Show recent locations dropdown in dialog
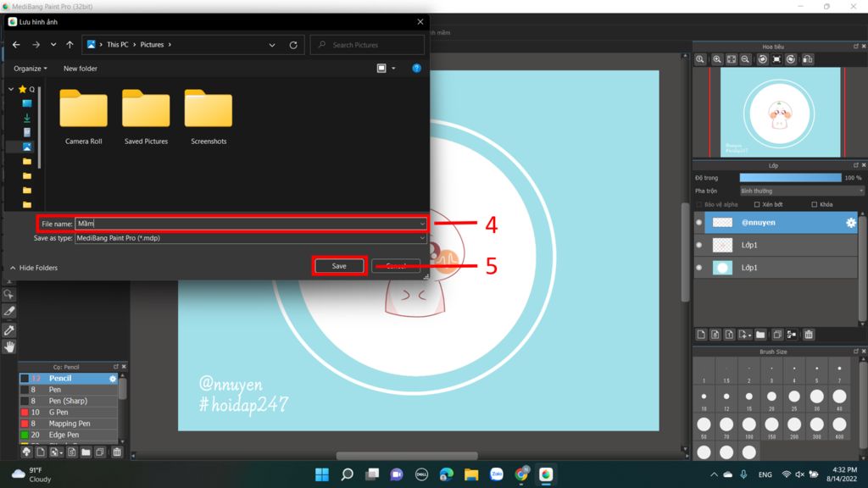 (53, 45)
